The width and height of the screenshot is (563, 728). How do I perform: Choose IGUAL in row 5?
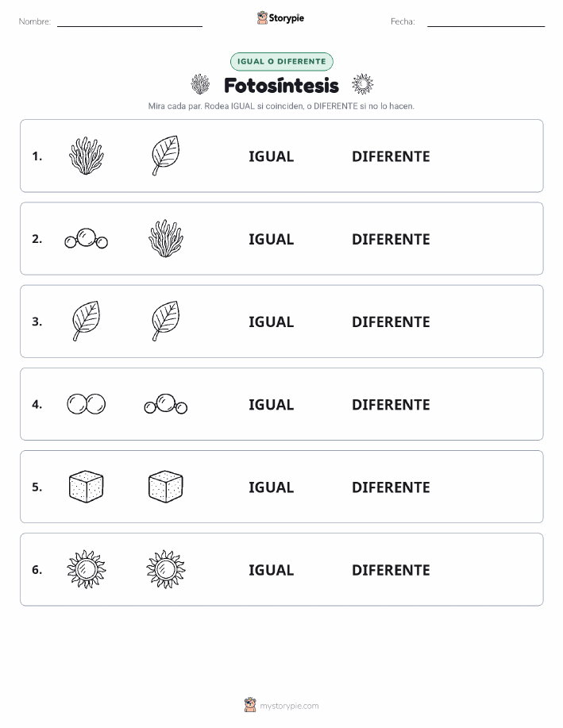[272, 487]
